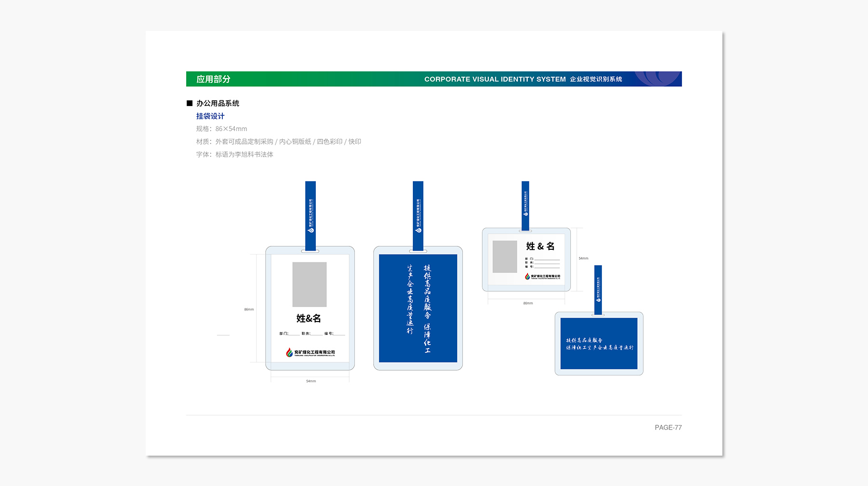Click the flame logo on the vertical badge
This screenshot has height=486, width=868.
pos(289,352)
